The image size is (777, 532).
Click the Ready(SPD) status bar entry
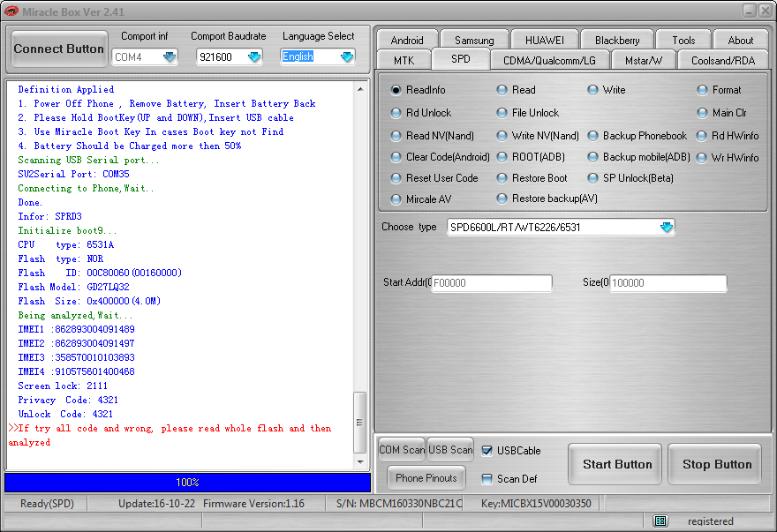(47, 503)
